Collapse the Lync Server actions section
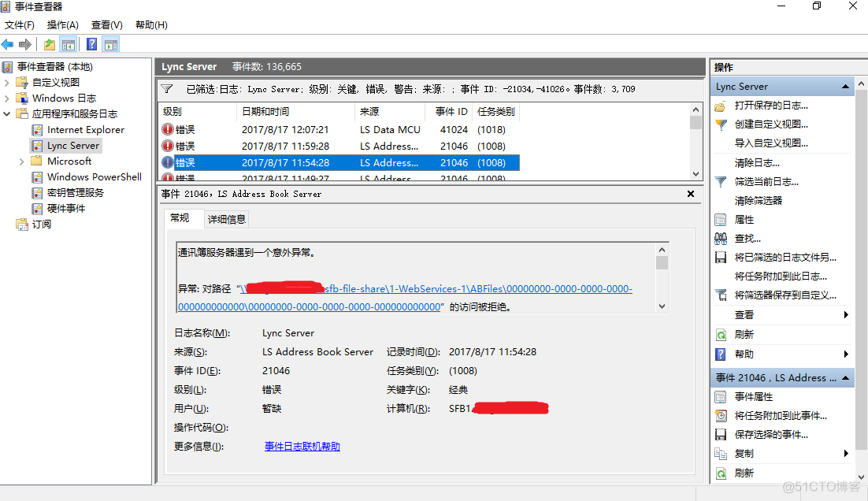 [x=845, y=87]
